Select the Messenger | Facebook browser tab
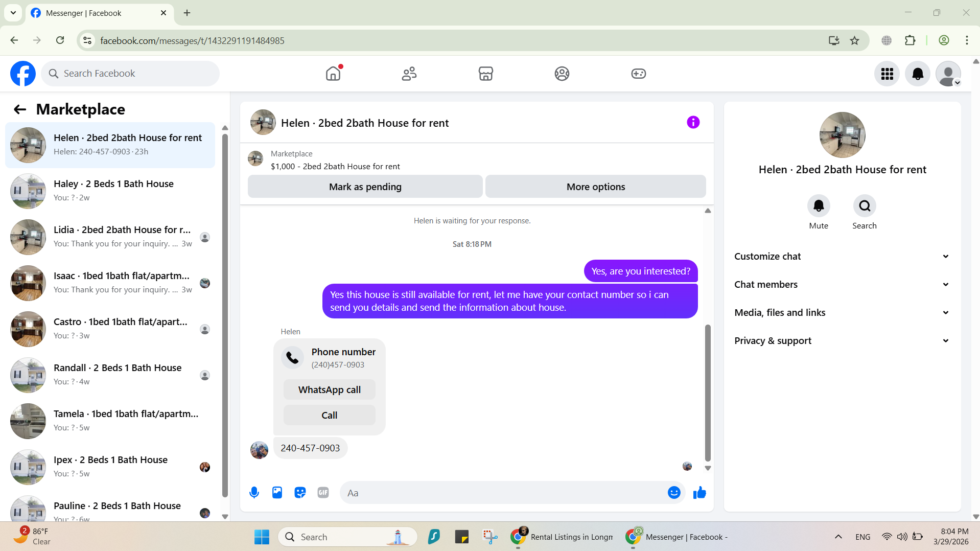The width and height of the screenshot is (980, 551). pos(99,13)
